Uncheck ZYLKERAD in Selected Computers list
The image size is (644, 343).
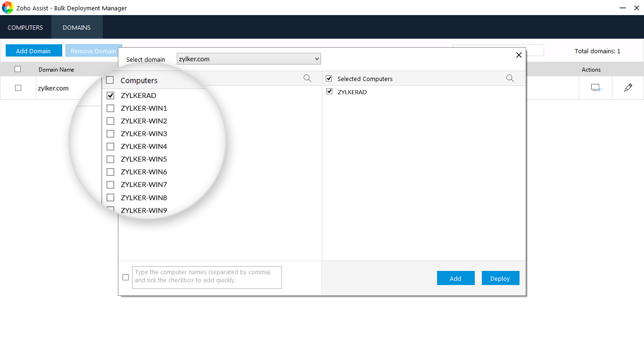tap(330, 92)
